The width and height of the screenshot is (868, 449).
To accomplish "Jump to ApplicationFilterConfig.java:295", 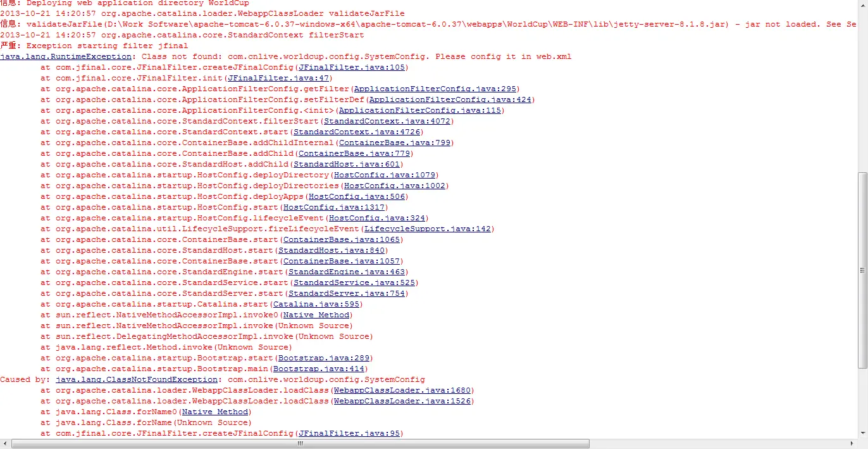I will [x=435, y=89].
